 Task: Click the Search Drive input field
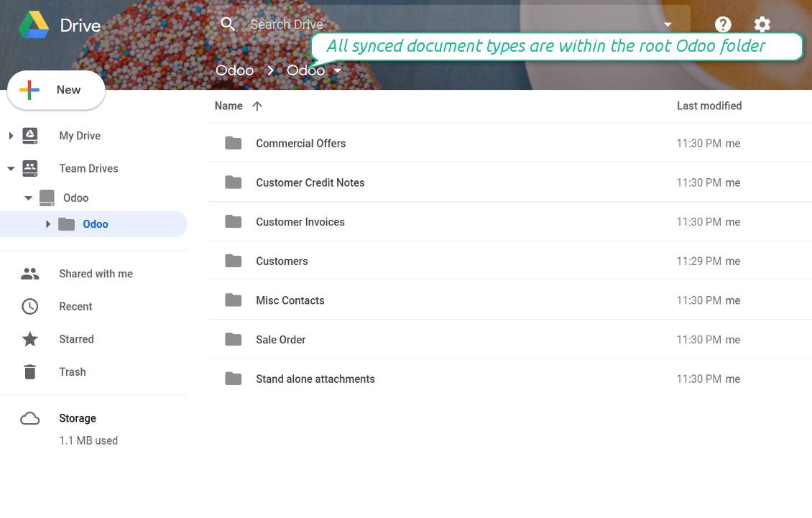[x=451, y=24]
